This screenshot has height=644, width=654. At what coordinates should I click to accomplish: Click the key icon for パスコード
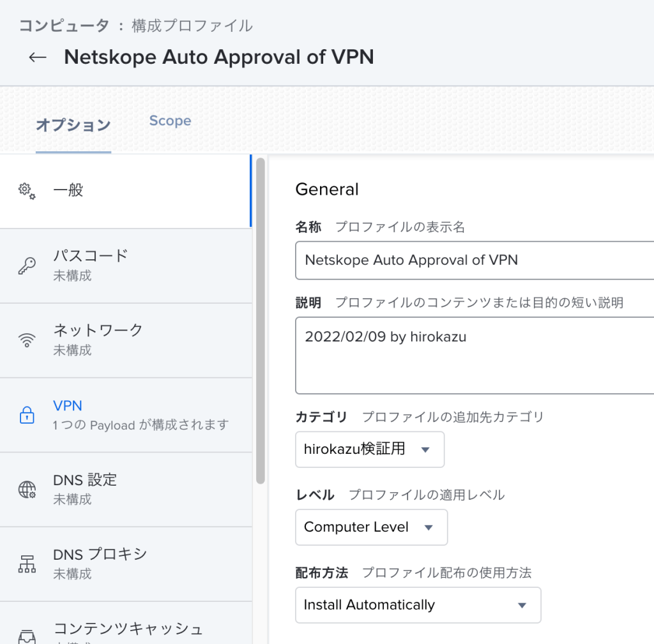click(27, 266)
